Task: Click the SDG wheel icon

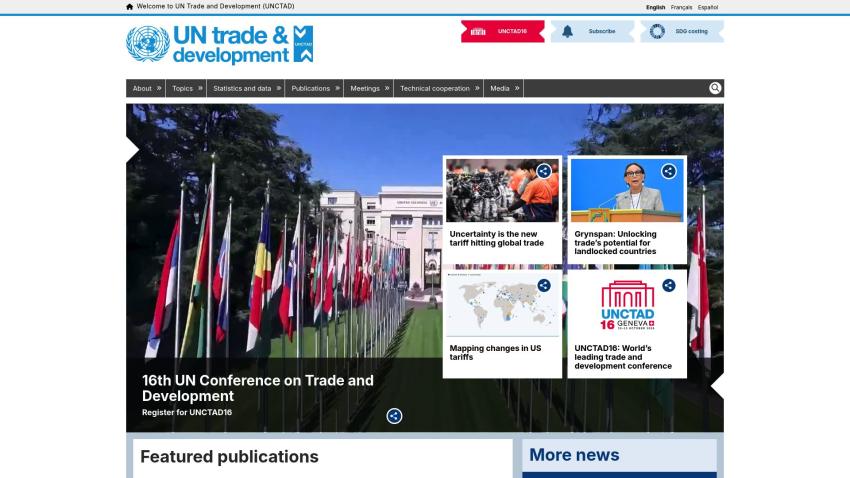Action: coord(657,31)
